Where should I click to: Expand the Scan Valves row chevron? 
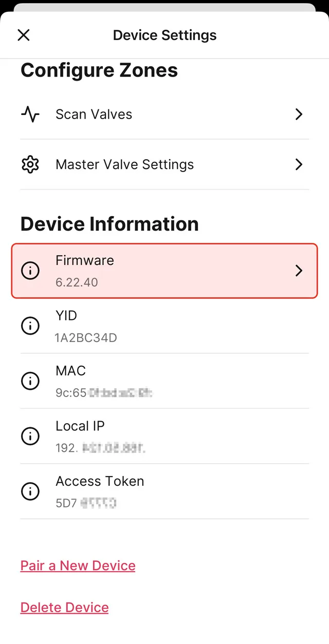(299, 114)
